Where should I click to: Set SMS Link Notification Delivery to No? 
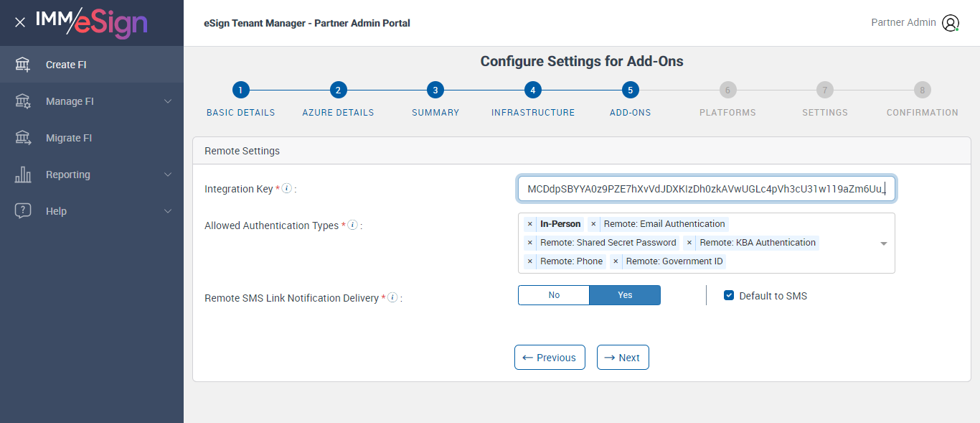pyautogui.click(x=554, y=295)
